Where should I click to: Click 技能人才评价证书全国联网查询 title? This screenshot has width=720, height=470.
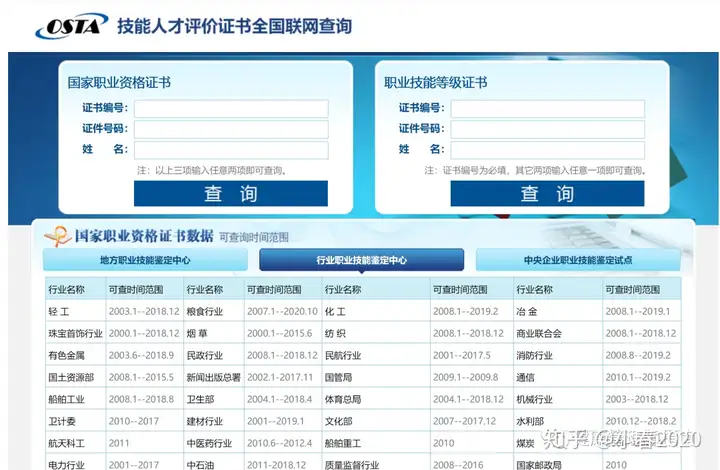(x=235, y=26)
